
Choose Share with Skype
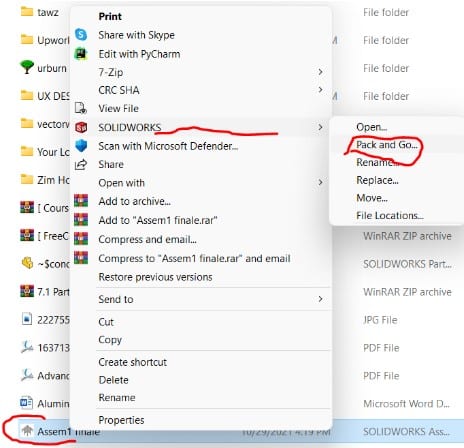pyautogui.click(x=136, y=35)
